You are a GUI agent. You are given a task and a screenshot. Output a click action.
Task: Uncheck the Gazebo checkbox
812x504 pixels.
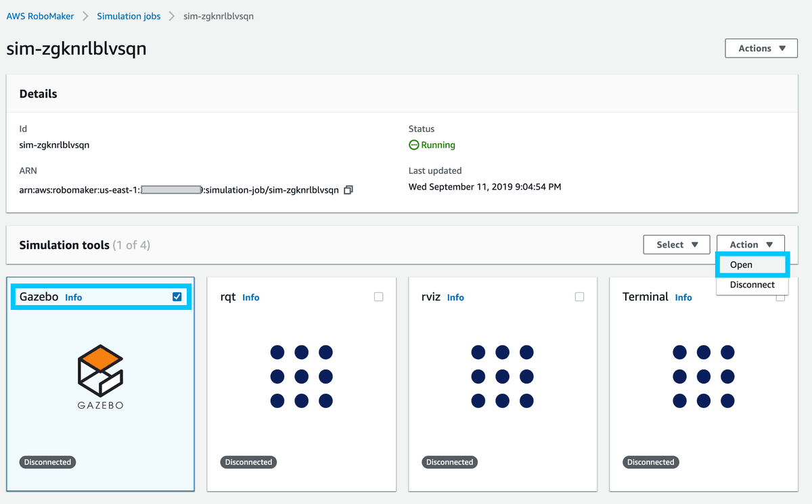177,297
